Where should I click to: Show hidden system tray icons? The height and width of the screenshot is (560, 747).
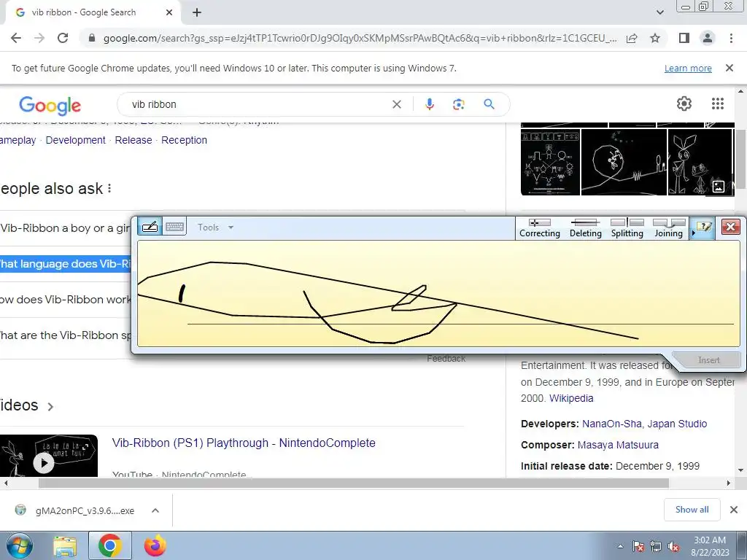[620, 547]
